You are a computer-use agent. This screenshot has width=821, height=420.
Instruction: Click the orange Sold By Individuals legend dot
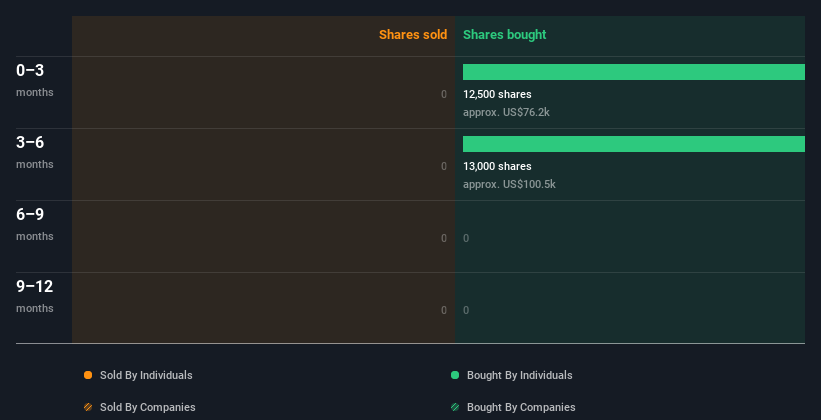(88, 375)
